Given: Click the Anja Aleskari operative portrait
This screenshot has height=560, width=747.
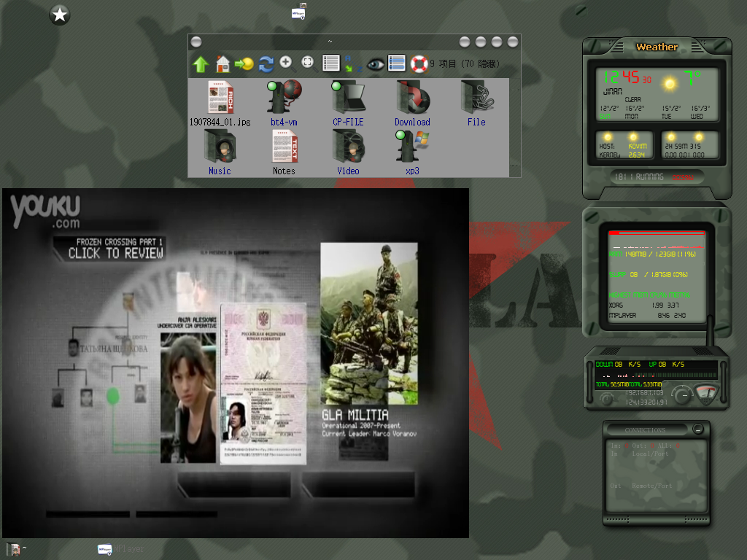Looking at the screenshot, I should [x=188, y=398].
